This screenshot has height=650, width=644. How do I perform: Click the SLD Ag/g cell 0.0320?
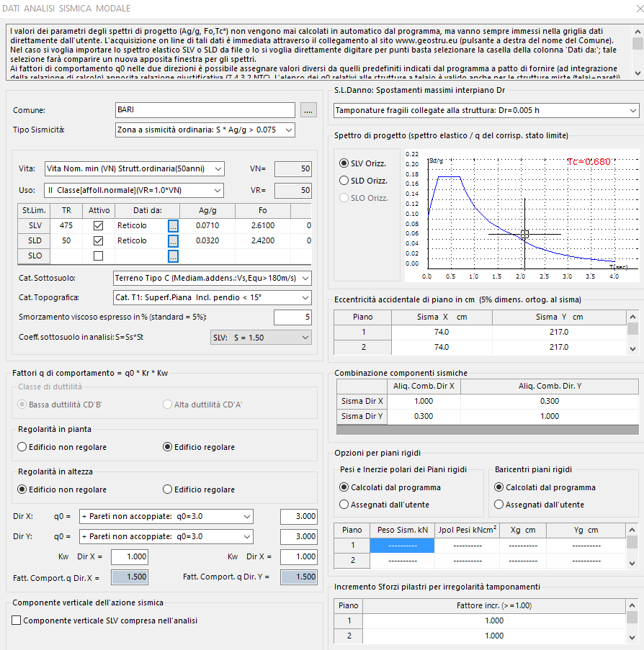207,241
